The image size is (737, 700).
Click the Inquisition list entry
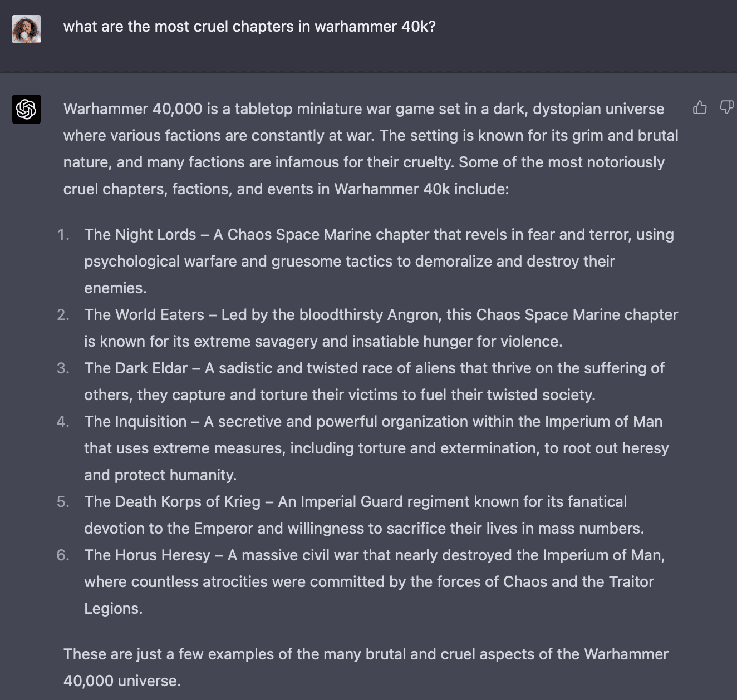376,448
